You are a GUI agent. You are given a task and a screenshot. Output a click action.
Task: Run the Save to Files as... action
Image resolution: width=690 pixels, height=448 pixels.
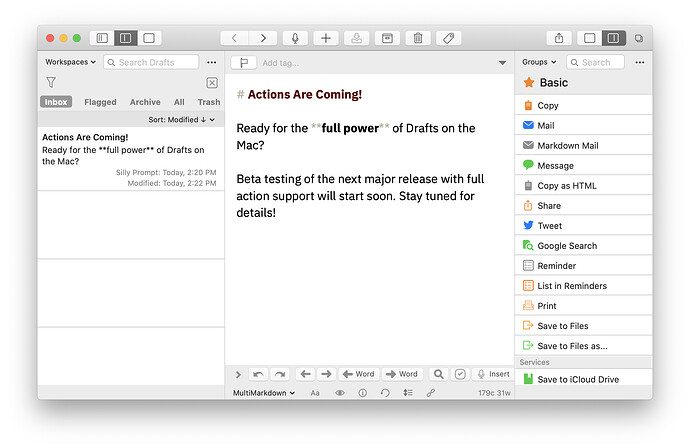click(584, 346)
